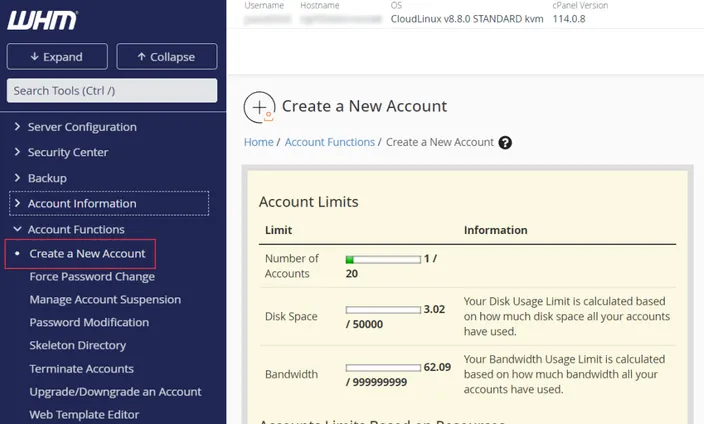The width and height of the screenshot is (704, 424).
Task: Click the 'Create a New Account' page title
Action: point(364,106)
